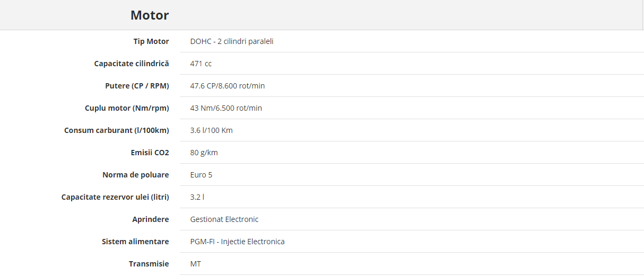This screenshot has height=276, width=644.
Task: Click the Emisii CO2 label
Action: click(150, 153)
